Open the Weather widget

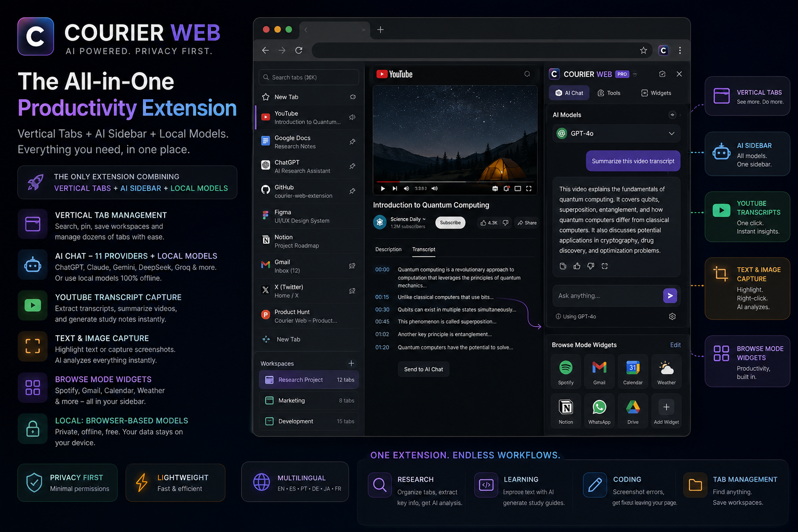pyautogui.click(x=667, y=371)
